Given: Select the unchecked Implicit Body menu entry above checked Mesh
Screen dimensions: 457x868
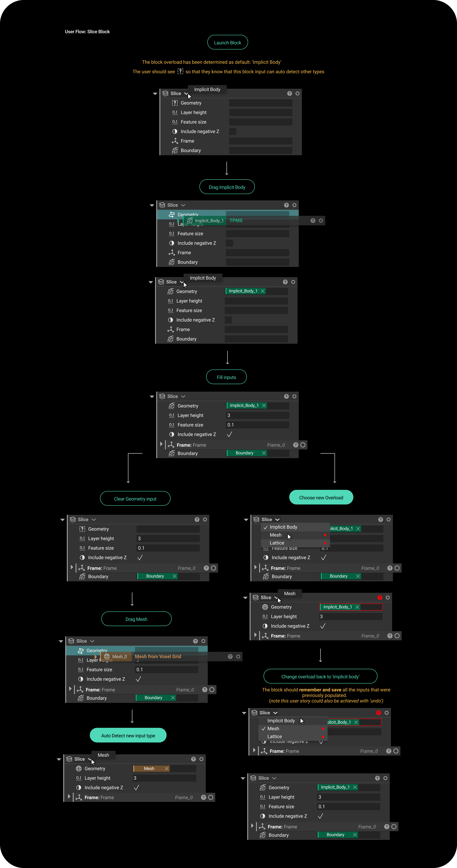Looking at the screenshot, I should pos(293,720).
